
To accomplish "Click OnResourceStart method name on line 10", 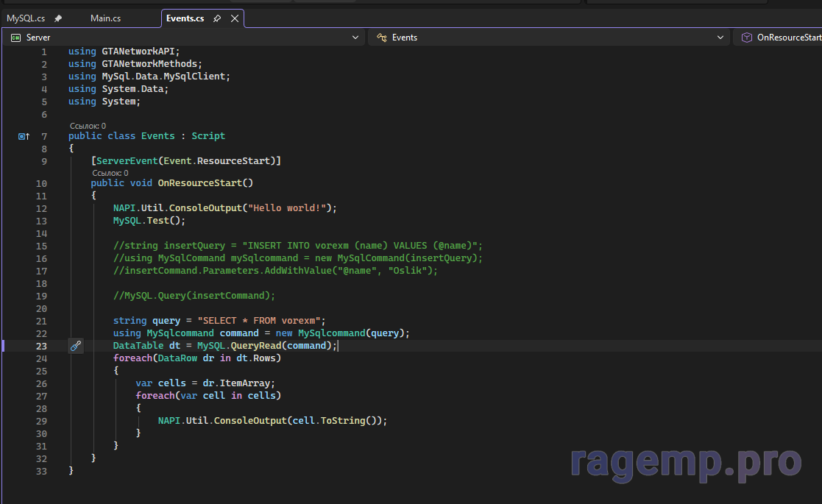I will tap(199, 183).
